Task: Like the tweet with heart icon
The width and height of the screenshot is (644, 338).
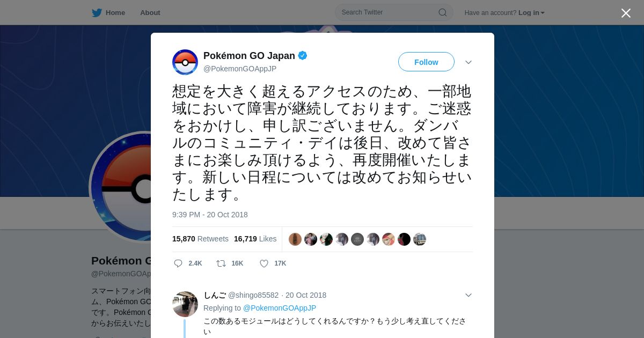Action: tap(264, 263)
